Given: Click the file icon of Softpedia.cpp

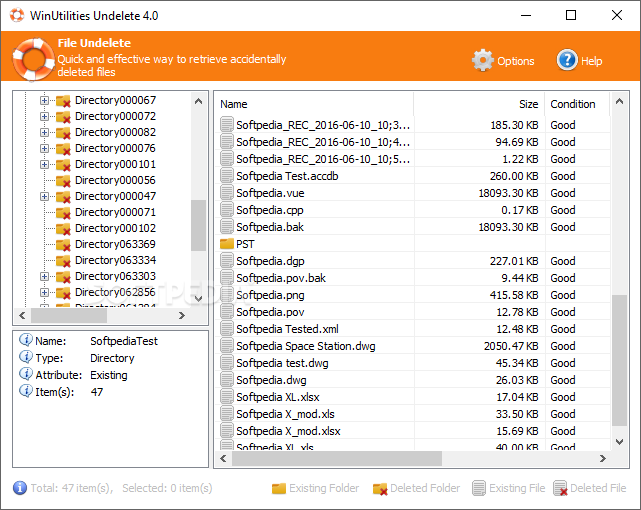Looking at the screenshot, I should [226, 210].
